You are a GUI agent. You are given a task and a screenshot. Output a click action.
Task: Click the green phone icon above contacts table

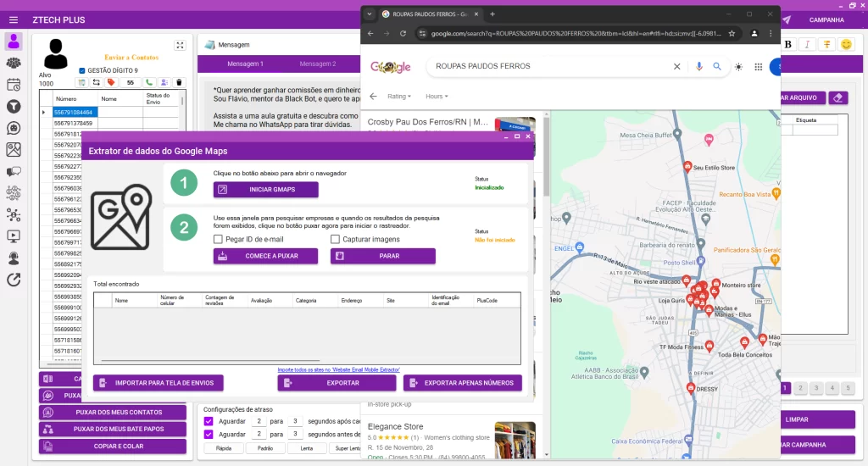[x=149, y=82]
